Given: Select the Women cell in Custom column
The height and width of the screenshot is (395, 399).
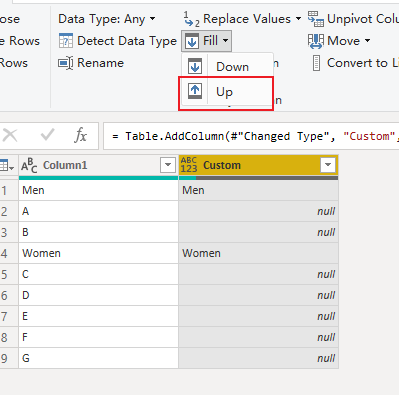Looking at the screenshot, I should point(259,253).
